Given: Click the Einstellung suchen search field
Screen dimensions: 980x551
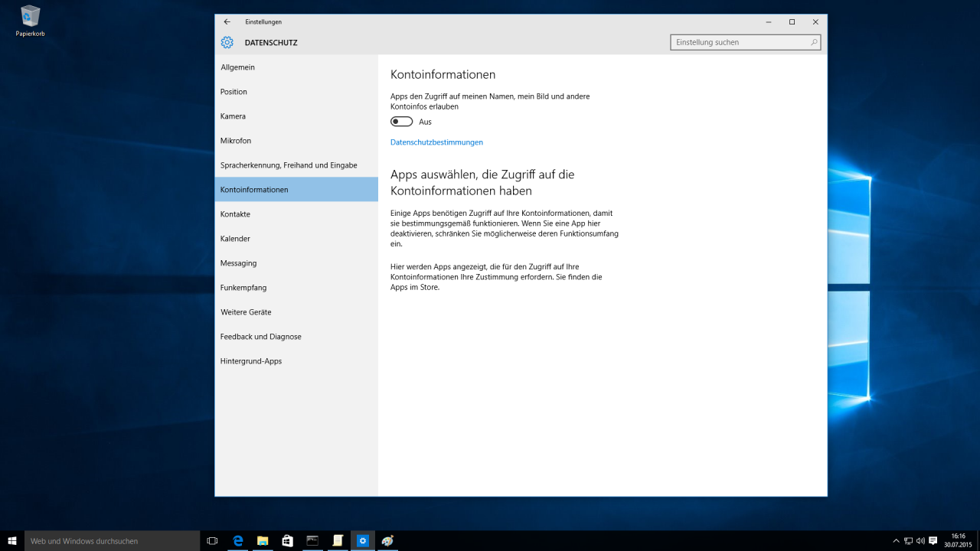Looking at the screenshot, I should pyautogui.click(x=745, y=43).
